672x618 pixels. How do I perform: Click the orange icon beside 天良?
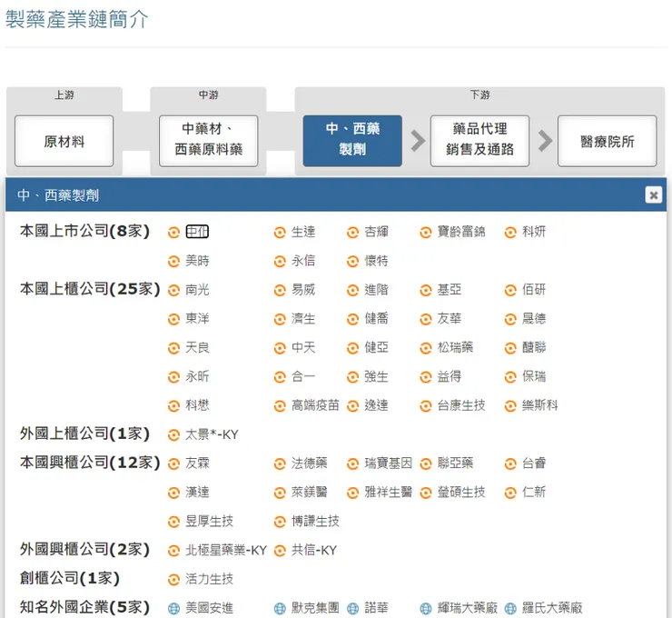tap(173, 348)
